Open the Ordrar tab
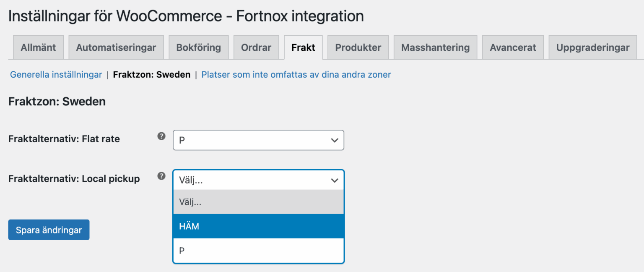The width and height of the screenshot is (644, 272). (x=256, y=47)
